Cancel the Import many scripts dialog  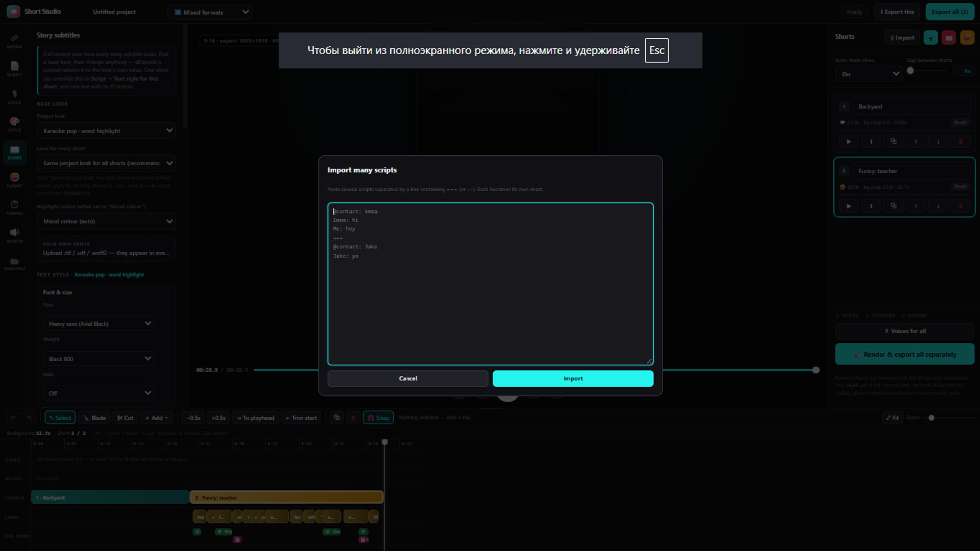coord(408,378)
